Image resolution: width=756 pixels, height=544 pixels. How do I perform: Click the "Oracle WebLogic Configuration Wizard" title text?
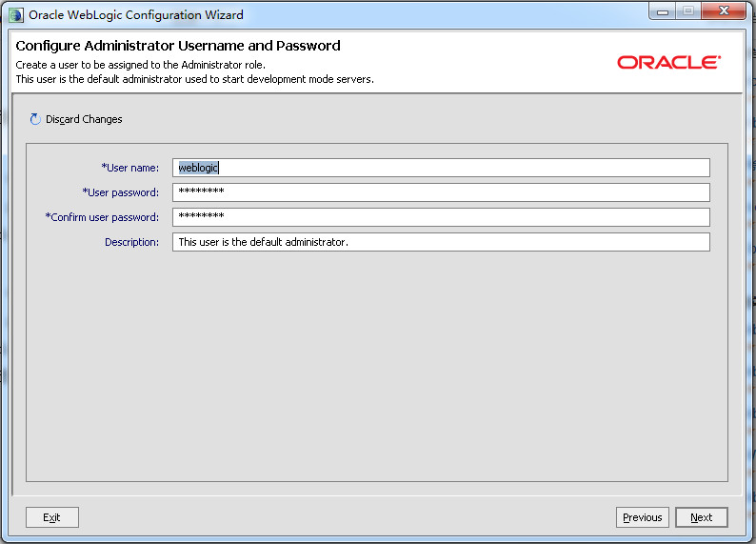coord(136,15)
